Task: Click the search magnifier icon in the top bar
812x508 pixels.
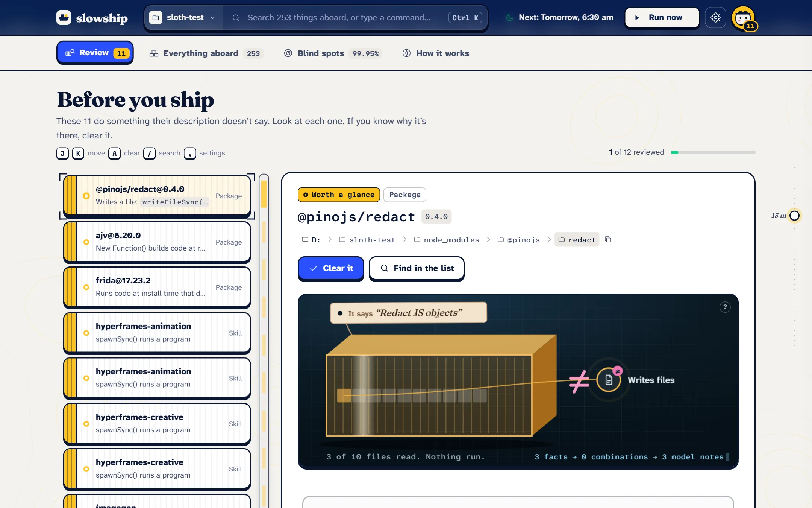Action: (236, 18)
